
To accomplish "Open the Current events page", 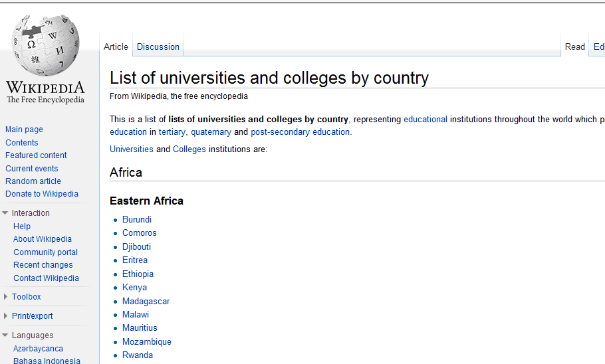I will [32, 169].
